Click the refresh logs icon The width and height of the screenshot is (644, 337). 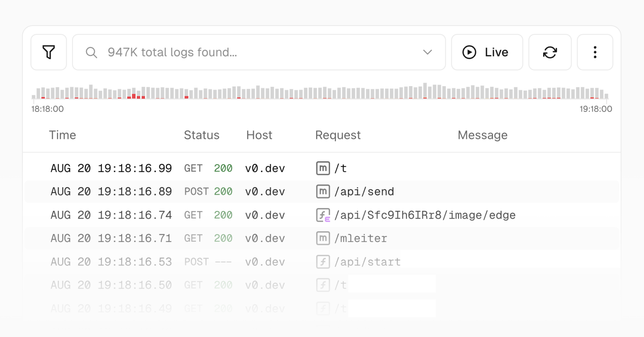(550, 52)
